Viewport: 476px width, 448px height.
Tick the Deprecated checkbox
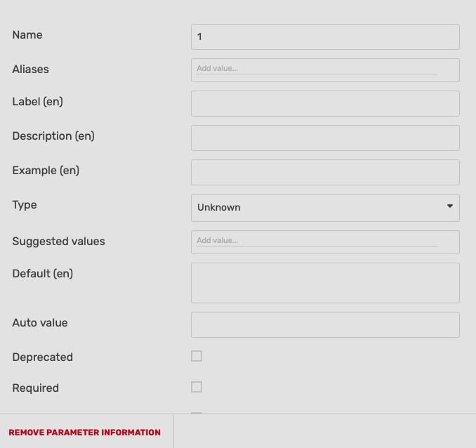click(x=197, y=356)
